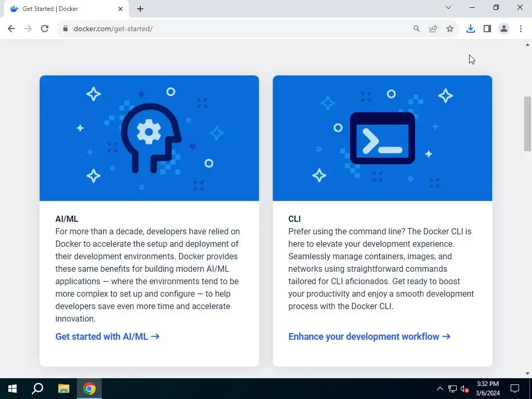
Task: Click the share page icon
Action: tap(433, 29)
